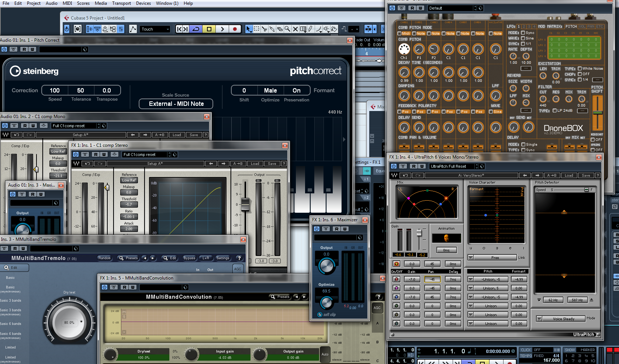The height and width of the screenshot is (364, 619).
Task: Toggle Maximizer plugin power button
Action: 317,229
